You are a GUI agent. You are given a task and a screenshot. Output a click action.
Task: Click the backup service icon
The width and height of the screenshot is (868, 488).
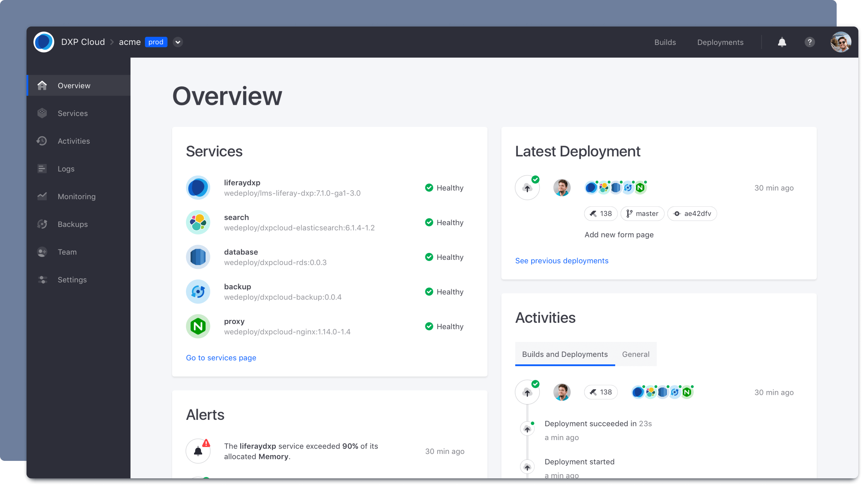[198, 292]
